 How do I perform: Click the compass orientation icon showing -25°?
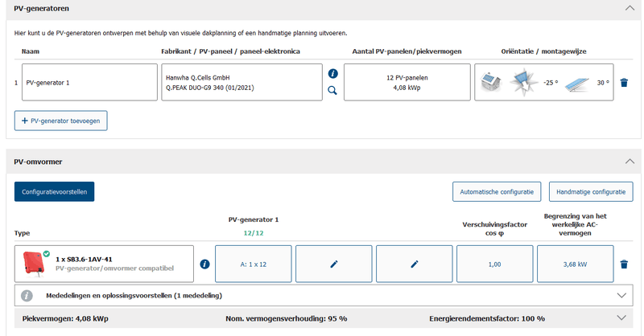(x=524, y=83)
